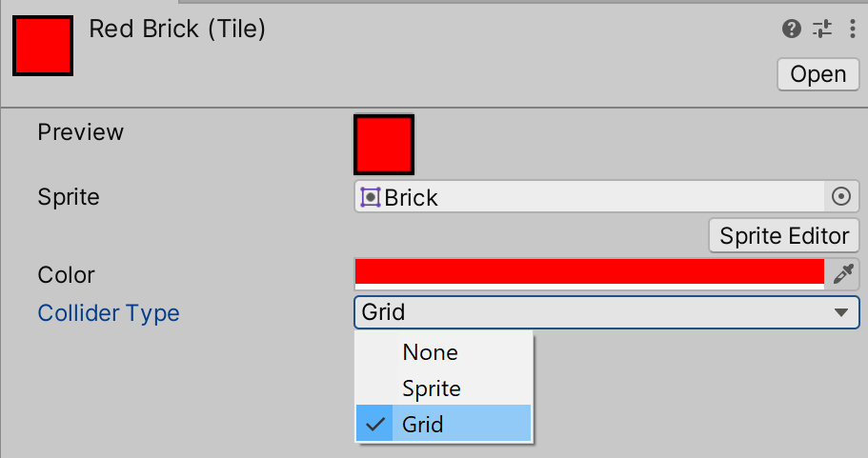Click the Sprite object picker circle
The width and height of the screenshot is (868, 458).
tap(840, 196)
